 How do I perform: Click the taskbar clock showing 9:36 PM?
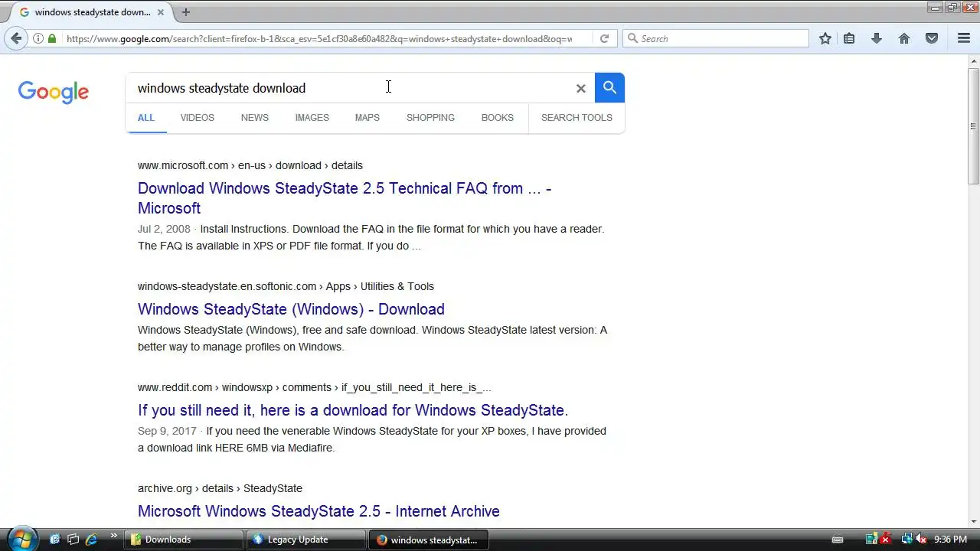951,540
